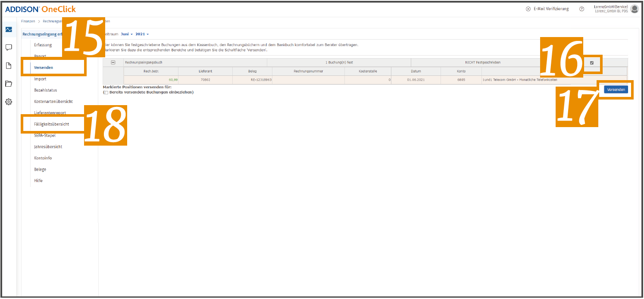Open the Juni month dropdown

coord(127,34)
